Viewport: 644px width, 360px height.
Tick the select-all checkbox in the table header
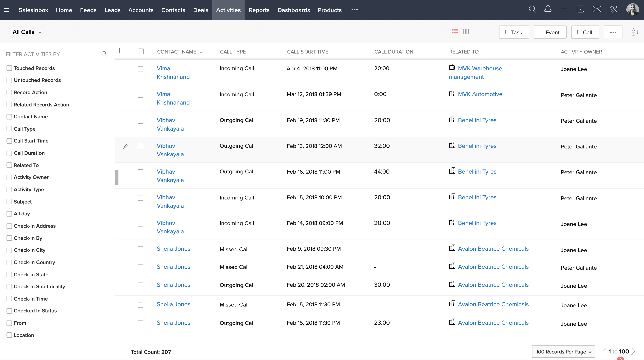pyautogui.click(x=141, y=52)
